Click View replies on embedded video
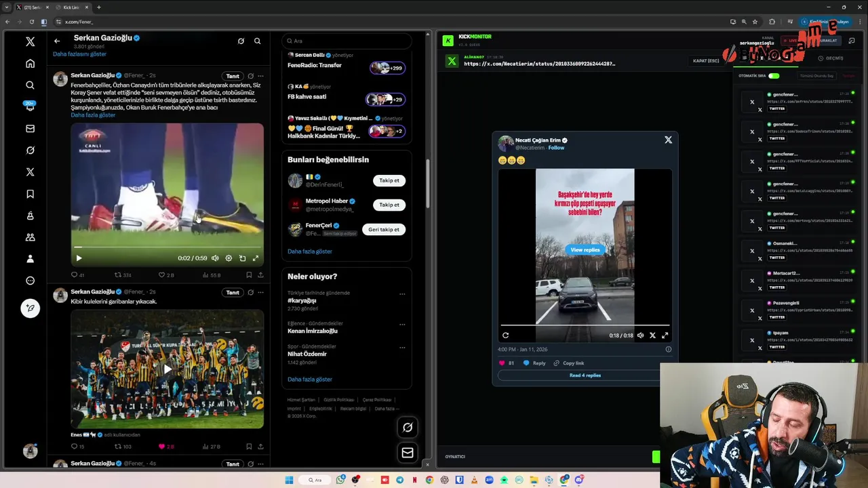The width and height of the screenshot is (868, 488). (585, 250)
